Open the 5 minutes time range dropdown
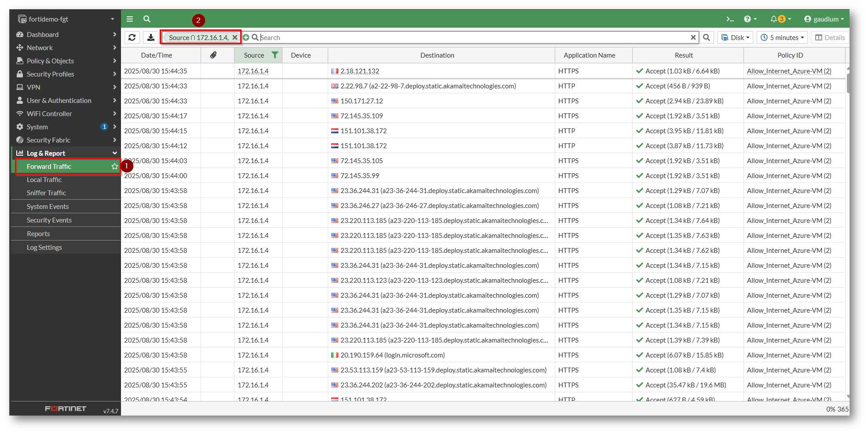The height and width of the screenshot is (434, 868). tap(782, 38)
